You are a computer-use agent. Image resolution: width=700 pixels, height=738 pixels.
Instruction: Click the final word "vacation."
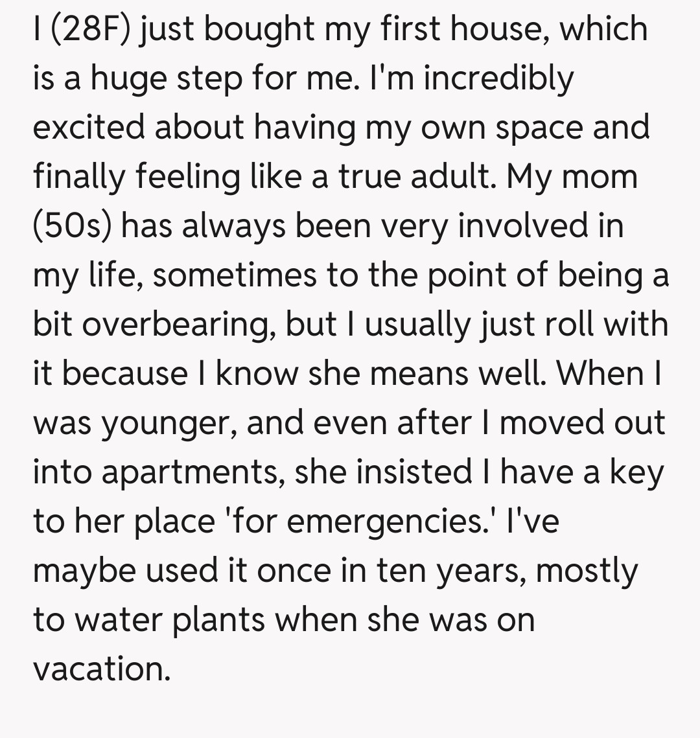click(x=102, y=669)
